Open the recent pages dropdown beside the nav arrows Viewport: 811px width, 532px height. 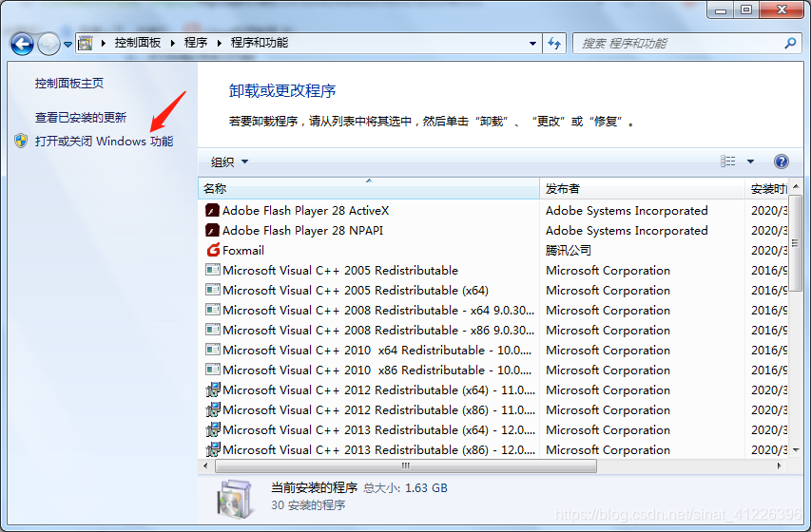(x=68, y=45)
